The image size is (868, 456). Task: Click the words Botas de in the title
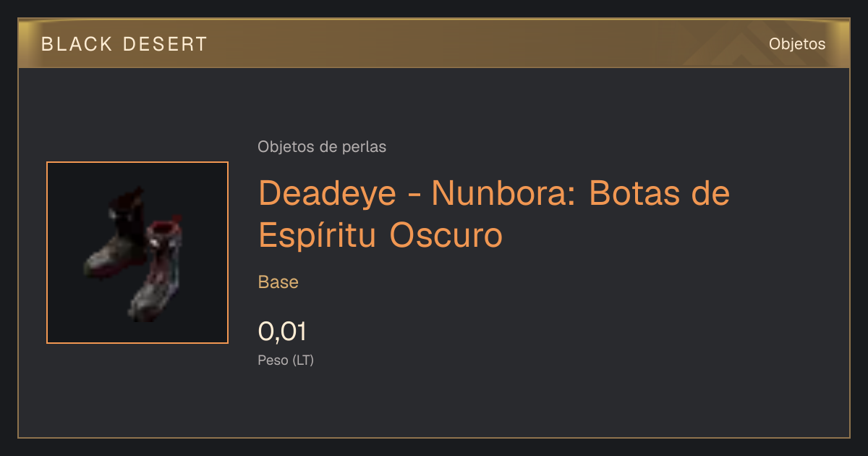659,193
